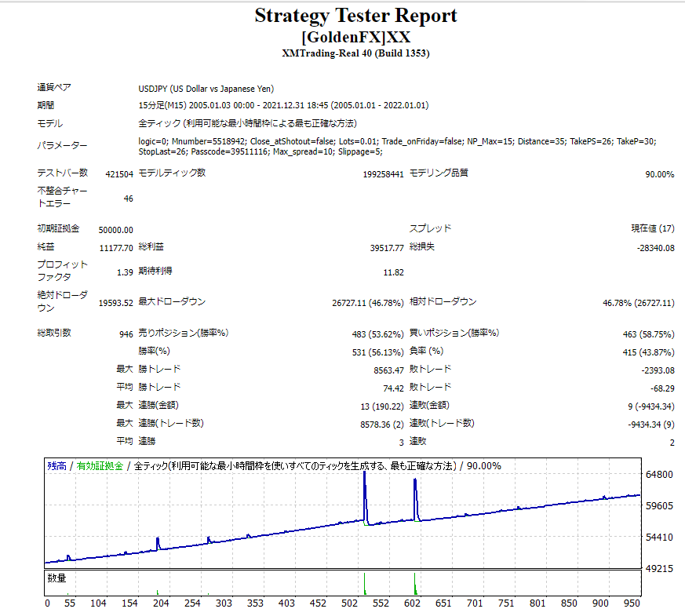Click the 502 trade number axis label
685x616 pixels.
coord(349,603)
